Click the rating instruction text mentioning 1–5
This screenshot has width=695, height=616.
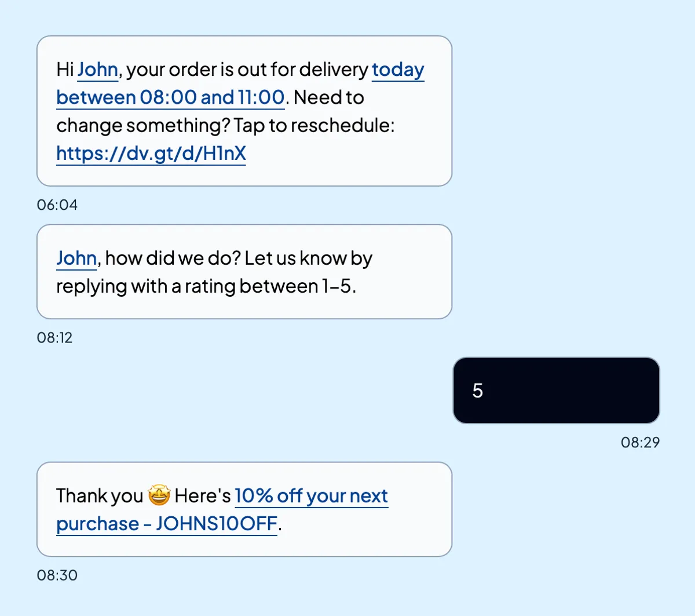[x=214, y=286]
